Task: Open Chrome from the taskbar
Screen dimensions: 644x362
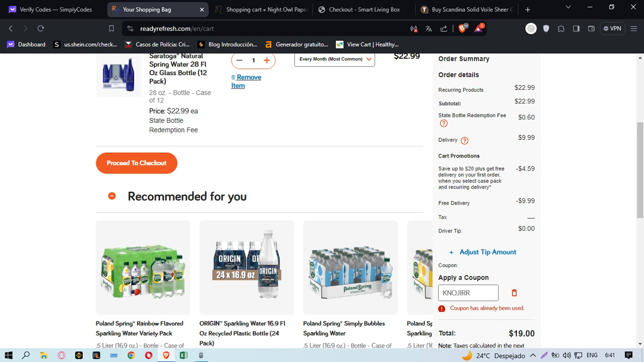Action: (131, 355)
